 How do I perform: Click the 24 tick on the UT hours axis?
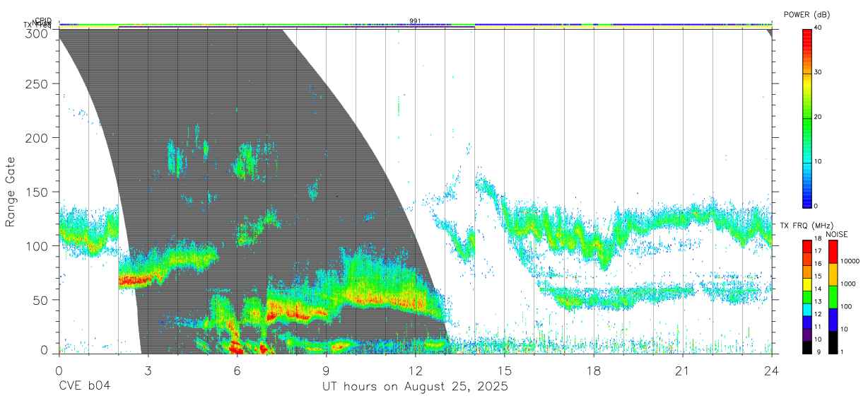(x=772, y=371)
